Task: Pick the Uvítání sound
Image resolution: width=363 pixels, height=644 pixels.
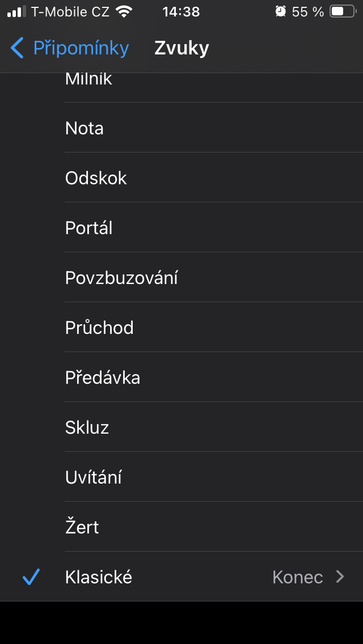Action: (x=94, y=477)
